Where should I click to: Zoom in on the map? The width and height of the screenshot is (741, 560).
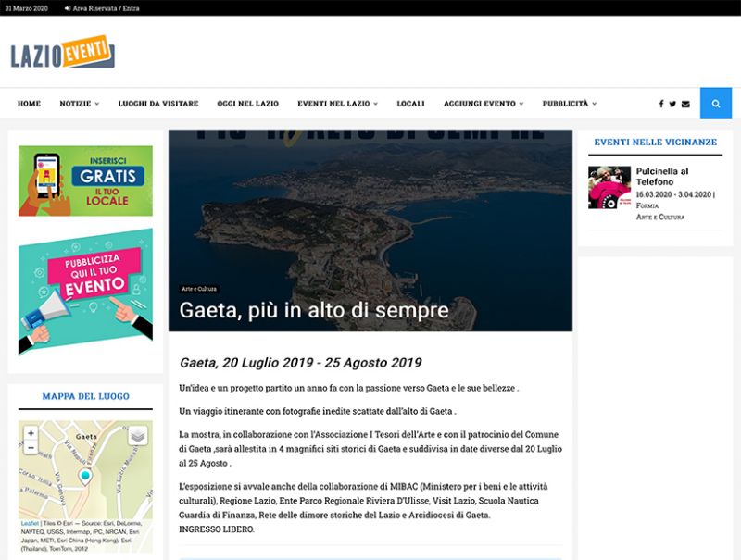click(31, 433)
